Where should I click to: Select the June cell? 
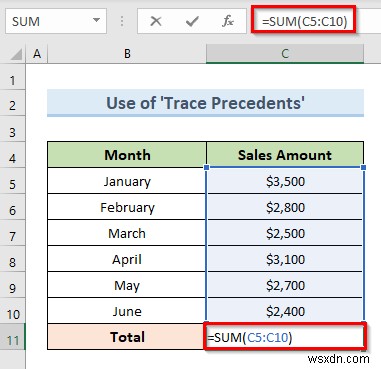pyautogui.click(x=127, y=311)
